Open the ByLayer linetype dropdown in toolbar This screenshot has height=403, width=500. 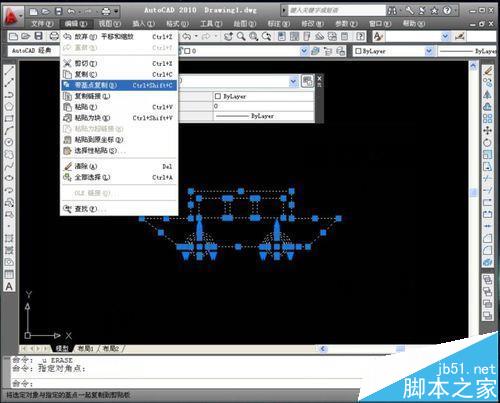point(468,51)
